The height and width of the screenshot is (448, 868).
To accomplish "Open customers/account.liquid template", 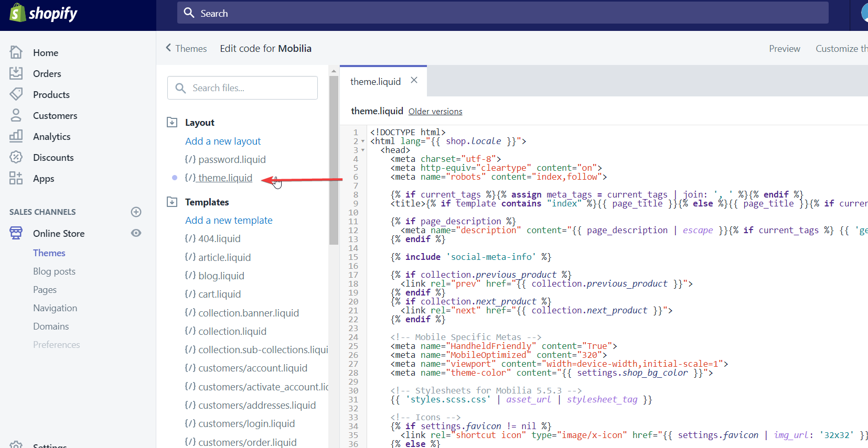I will [x=253, y=368].
